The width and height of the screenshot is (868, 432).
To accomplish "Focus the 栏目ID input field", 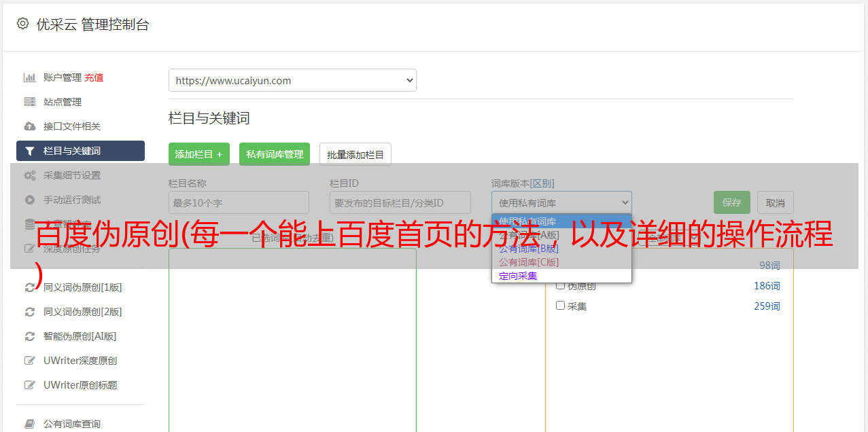I will 400,202.
